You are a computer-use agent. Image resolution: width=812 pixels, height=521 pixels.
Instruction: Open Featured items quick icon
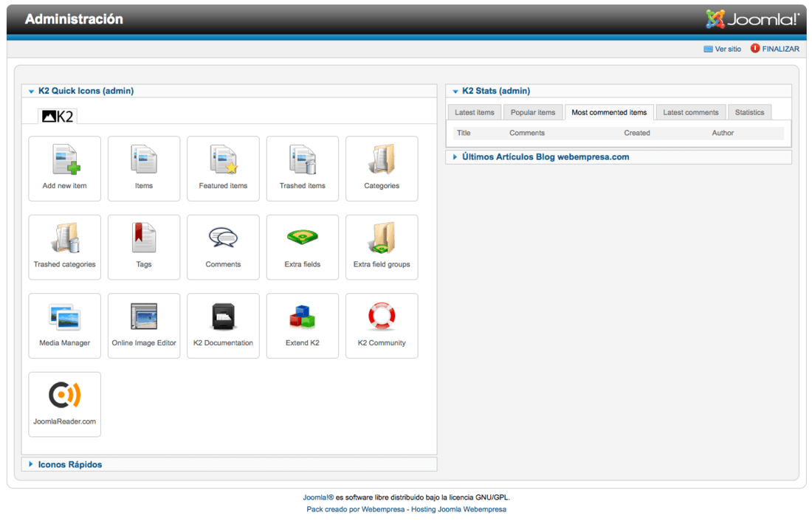(x=223, y=168)
